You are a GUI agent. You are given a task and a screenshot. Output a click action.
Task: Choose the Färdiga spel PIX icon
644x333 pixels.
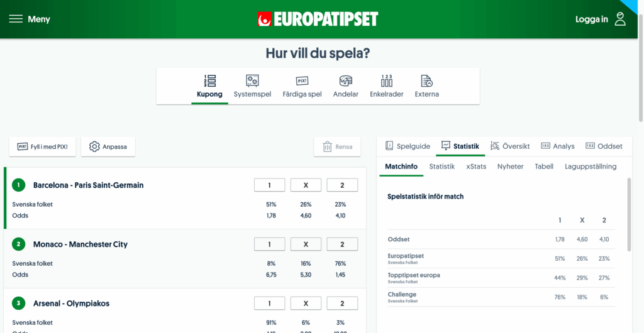pos(302,81)
